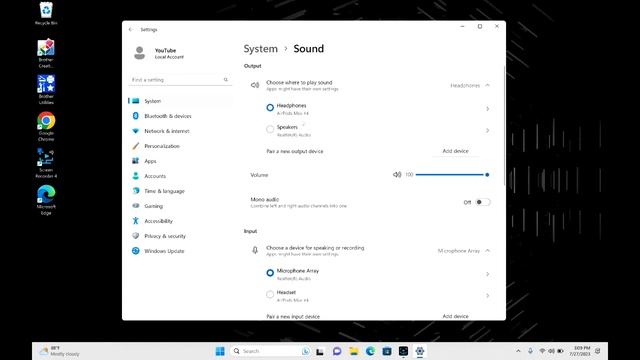Click the YouTube account avatar
This screenshot has height=360, width=640.
(140, 53)
